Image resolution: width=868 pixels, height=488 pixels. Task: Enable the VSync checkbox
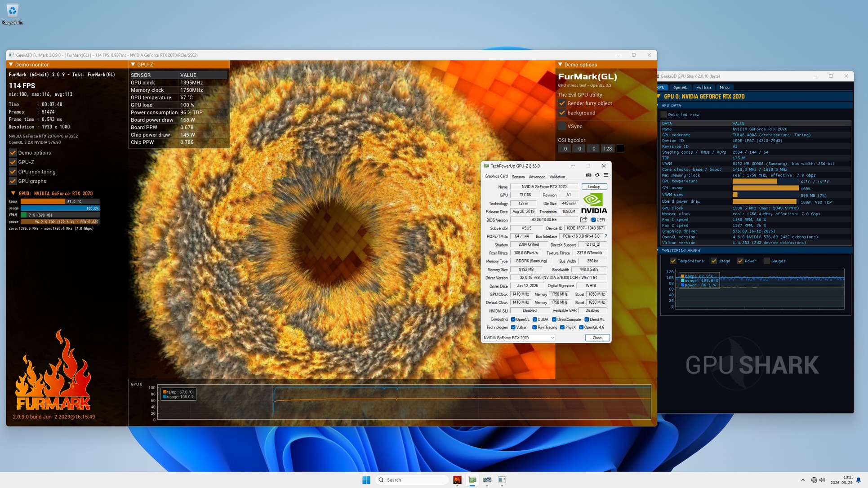point(562,126)
